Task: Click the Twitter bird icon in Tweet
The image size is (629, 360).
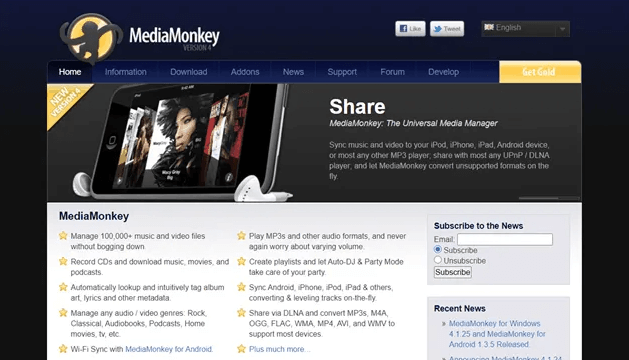Action: 438,29
